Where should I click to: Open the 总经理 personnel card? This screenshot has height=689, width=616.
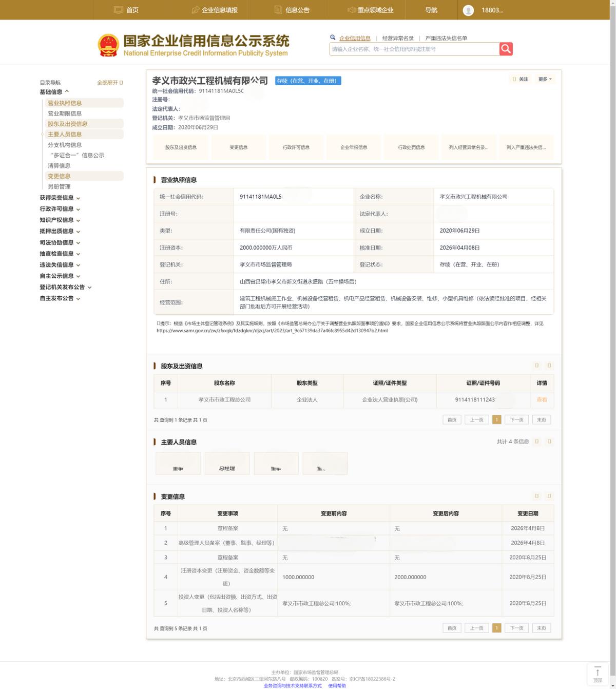tap(227, 463)
